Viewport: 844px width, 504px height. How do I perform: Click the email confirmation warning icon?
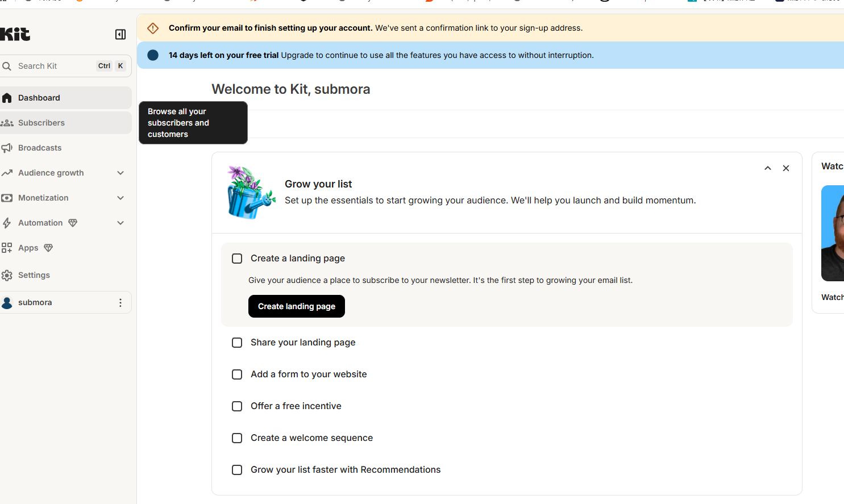(153, 28)
